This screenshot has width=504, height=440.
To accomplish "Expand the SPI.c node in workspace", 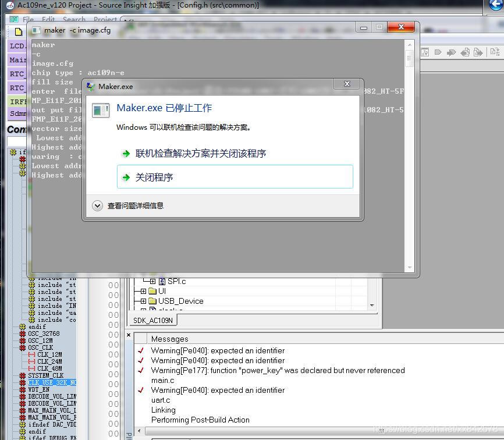I will coord(152,282).
